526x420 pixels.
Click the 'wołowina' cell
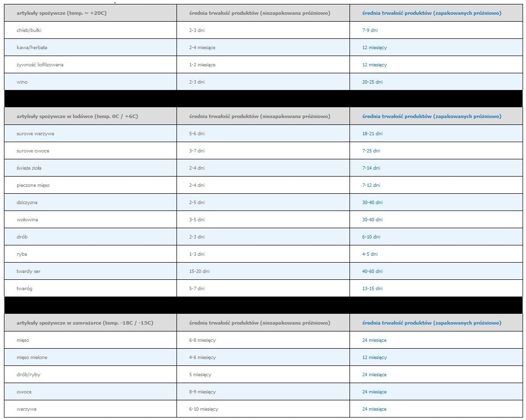coord(90,219)
